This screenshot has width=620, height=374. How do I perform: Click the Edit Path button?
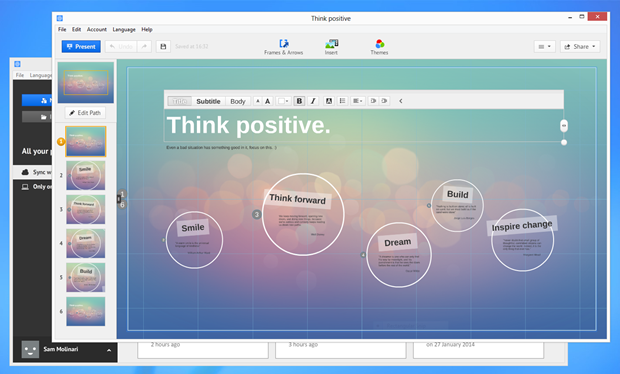point(85,113)
